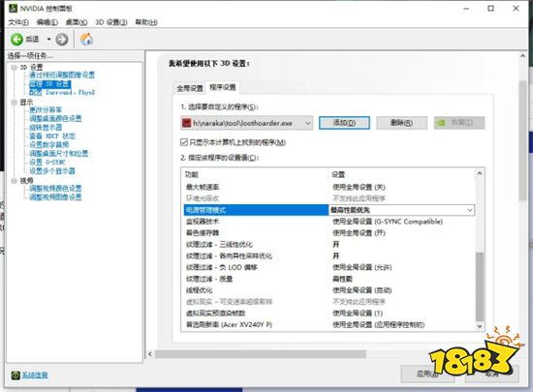The height and width of the screenshot is (392, 533).
Task: Click the gray Forward arrow icon
Action: 61,40
